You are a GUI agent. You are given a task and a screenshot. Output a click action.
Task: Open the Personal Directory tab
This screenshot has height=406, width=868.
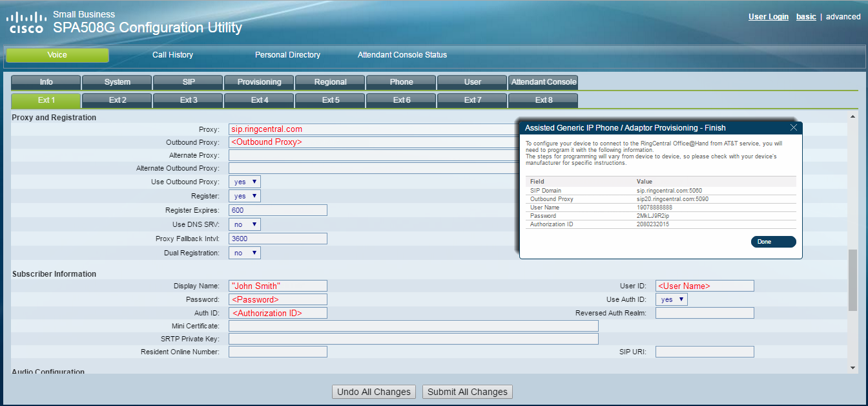(x=287, y=55)
